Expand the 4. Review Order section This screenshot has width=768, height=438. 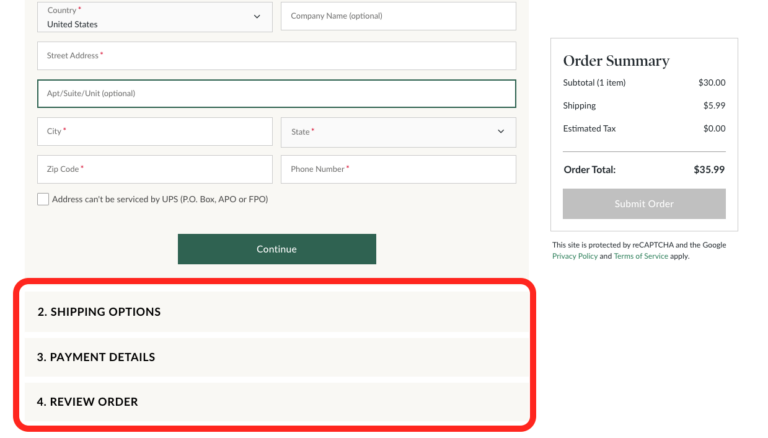[277, 402]
